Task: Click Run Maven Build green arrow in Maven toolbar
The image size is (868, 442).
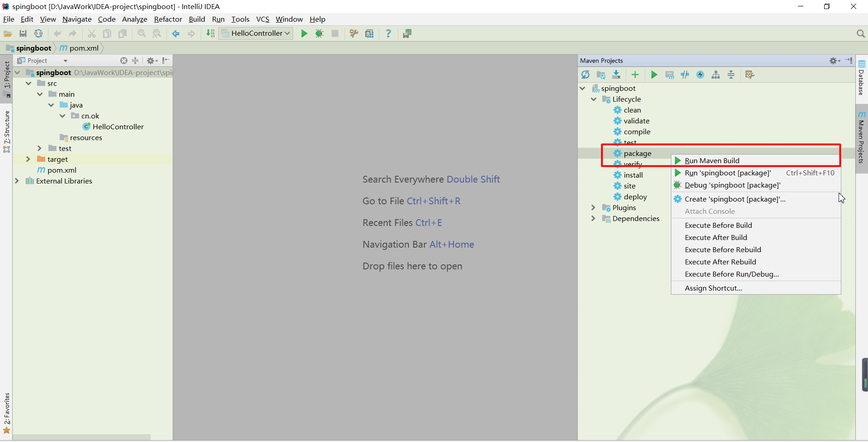Action: [654, 75]
